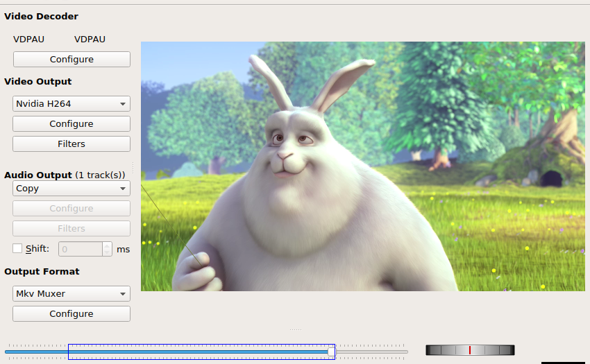The height and width of the screenshot is (364, 590).
Task: Open the Copy audio output dropdown
Action: (71, 189)
